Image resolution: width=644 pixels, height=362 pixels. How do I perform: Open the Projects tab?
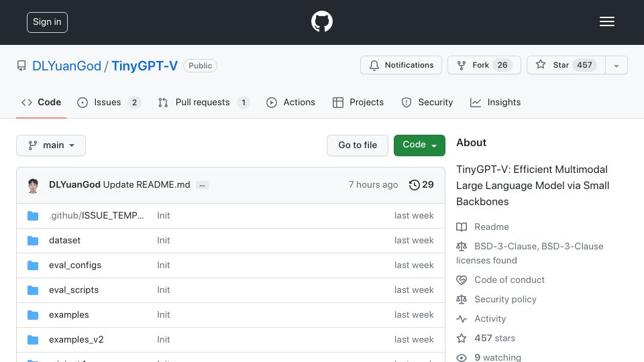358,102
